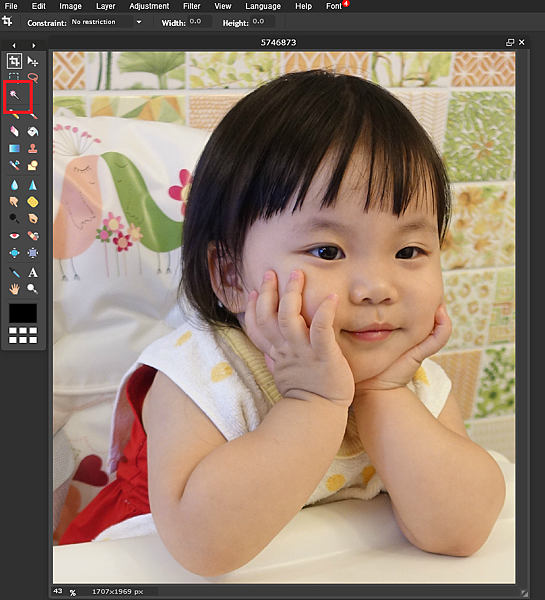The height and width of the screenshot is (600, 545).
Task: Select the Sharpen cone tool
Action: coord(33,185)
